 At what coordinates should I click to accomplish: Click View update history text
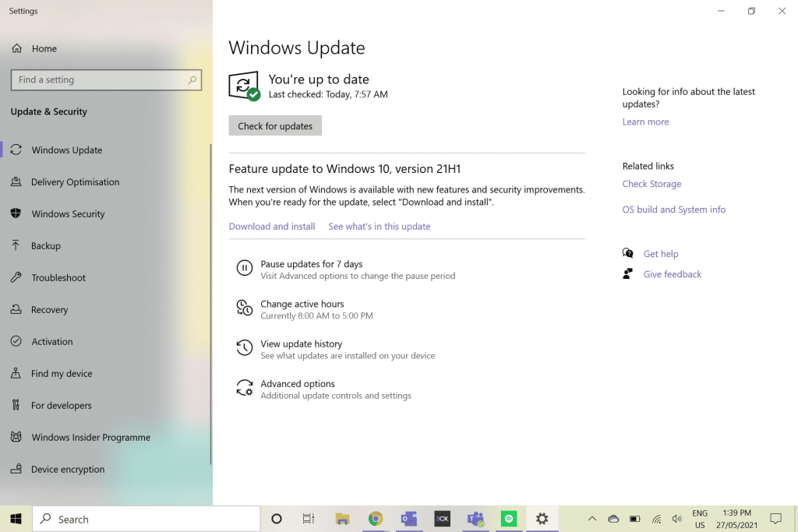click(302, 344)
